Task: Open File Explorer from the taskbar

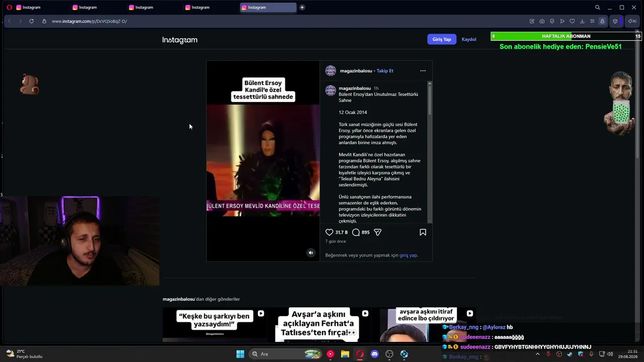Action: click(345, 354)
